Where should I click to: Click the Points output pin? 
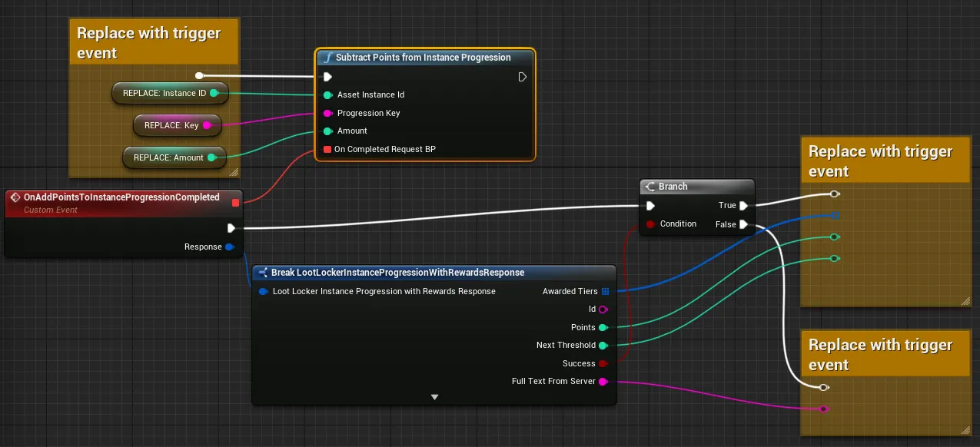(x=603, y=327)
